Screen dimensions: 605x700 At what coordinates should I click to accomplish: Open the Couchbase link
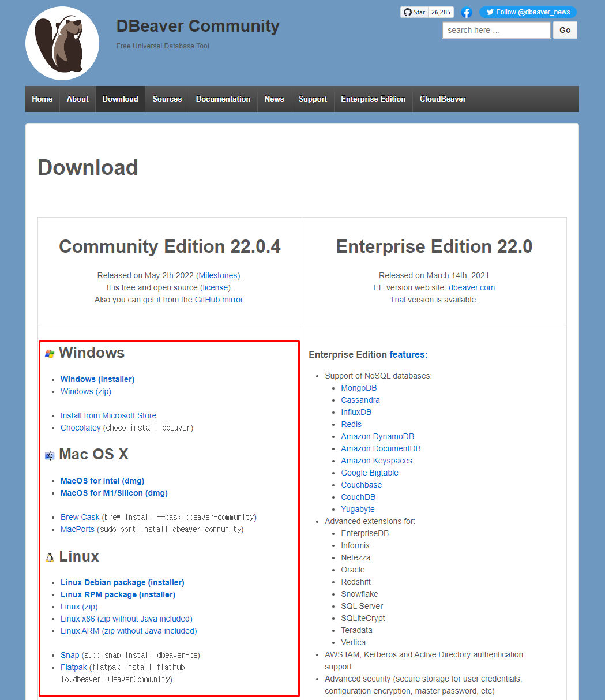coord(362,485)
